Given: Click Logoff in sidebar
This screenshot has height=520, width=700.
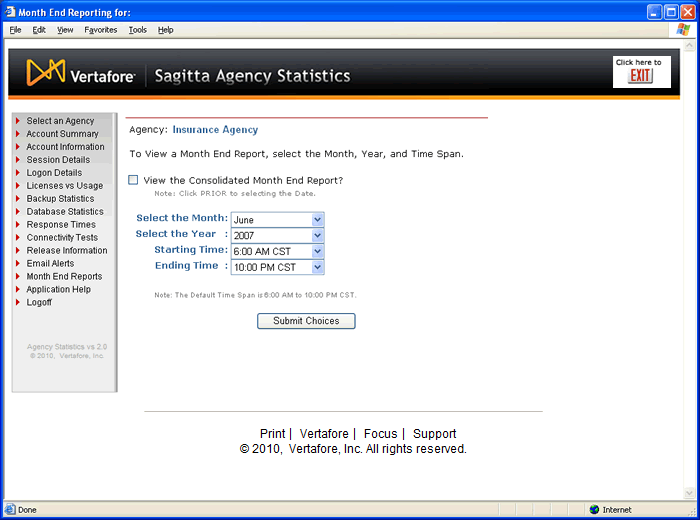Looking at the screenshot, I should pos(39,302).
